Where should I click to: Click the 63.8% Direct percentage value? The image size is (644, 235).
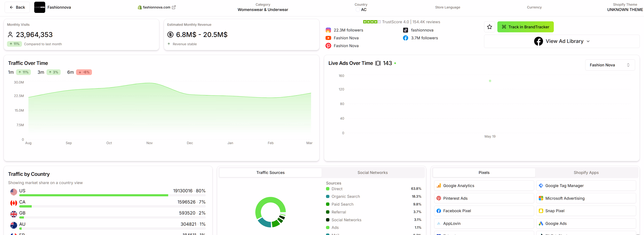pos(416,189)
